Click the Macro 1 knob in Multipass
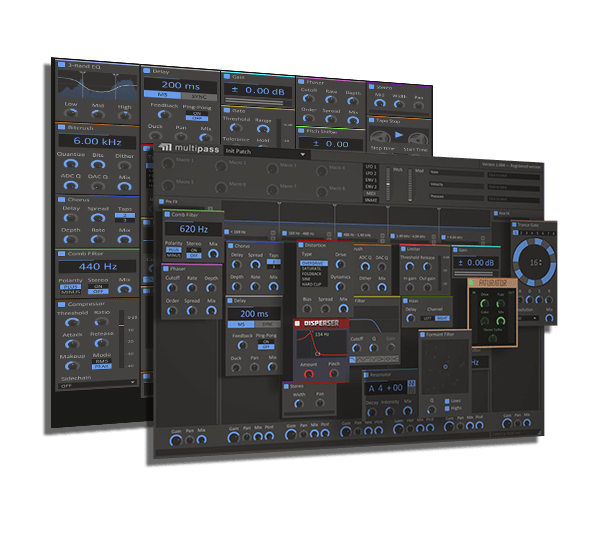The image size is (600, 543). 168,163
